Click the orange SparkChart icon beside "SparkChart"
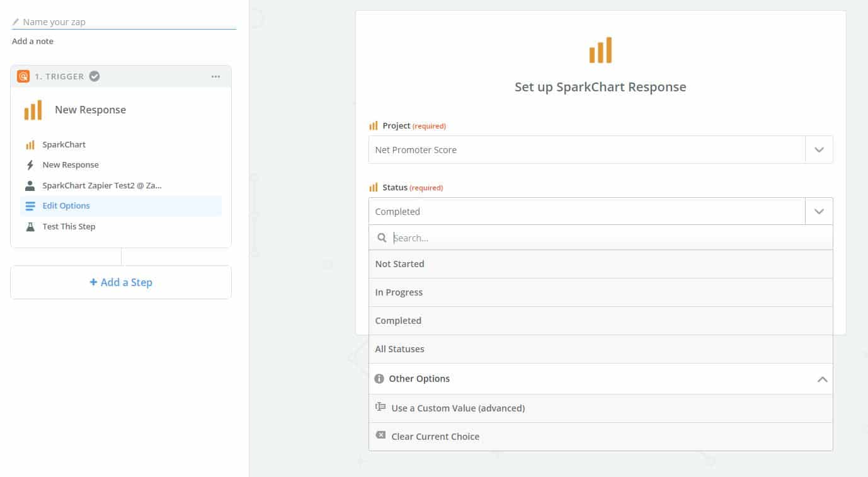 tap(30, 144)
